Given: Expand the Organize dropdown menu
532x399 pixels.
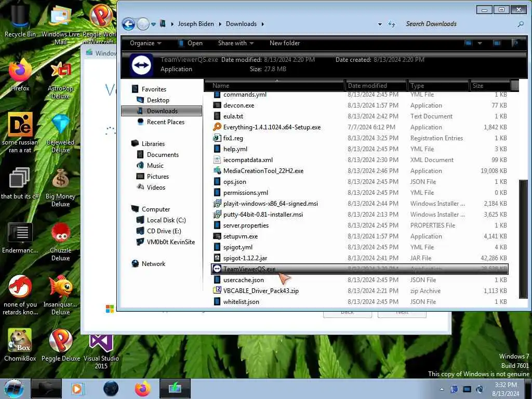Looking at the screenshot, I should [x=145, y=43].
